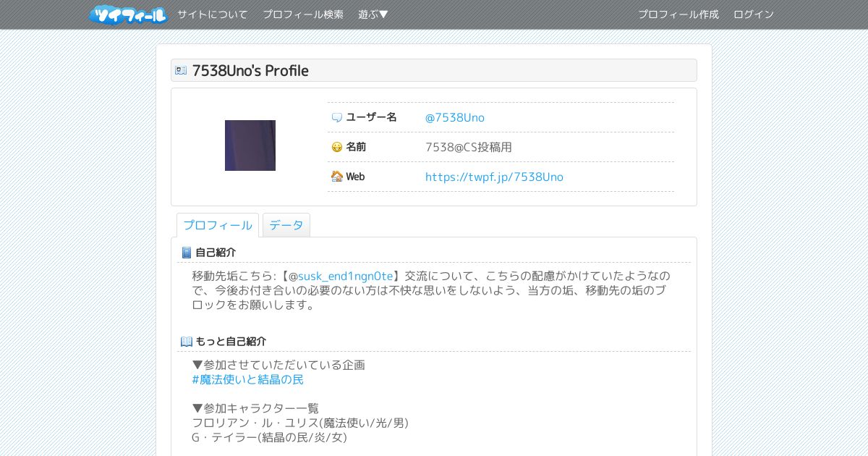This screenshot has height=456, width=868.
Task: Click the speech bubble icon next to ユーザー名
Action: [x=336, y=117]
